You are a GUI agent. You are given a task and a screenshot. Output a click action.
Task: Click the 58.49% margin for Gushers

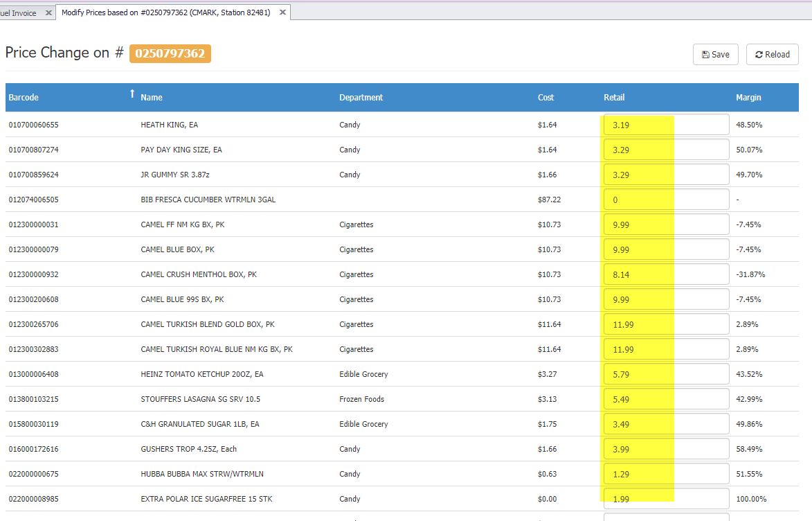749,449
